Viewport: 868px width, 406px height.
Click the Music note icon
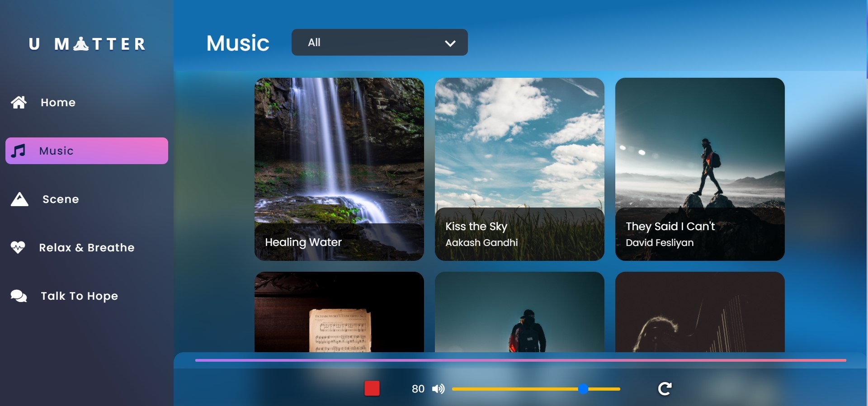pyautogui.click(x=18, y=151)
